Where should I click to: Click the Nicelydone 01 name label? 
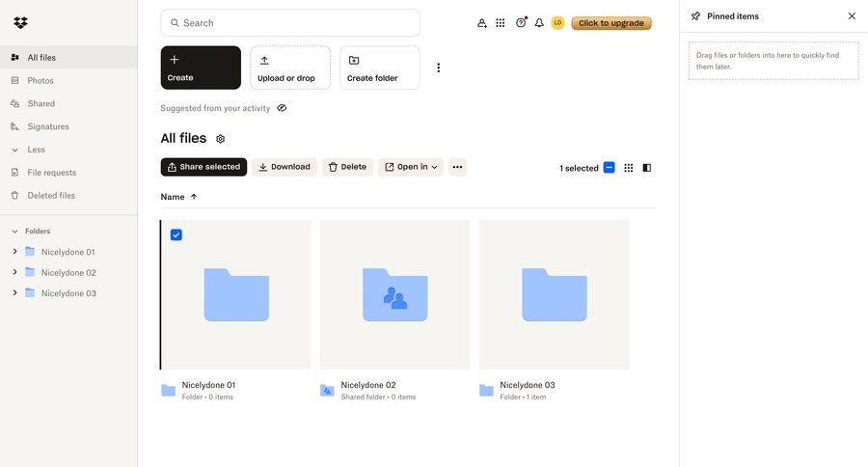pyautogui.click(x=208, y=385)
